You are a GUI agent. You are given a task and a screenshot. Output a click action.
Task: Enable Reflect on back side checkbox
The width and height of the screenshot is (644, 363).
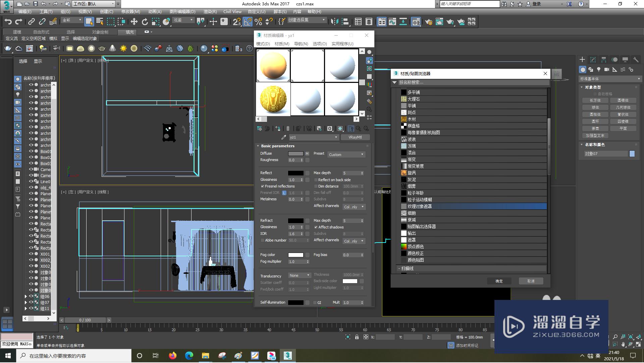(x=316, y=180)
